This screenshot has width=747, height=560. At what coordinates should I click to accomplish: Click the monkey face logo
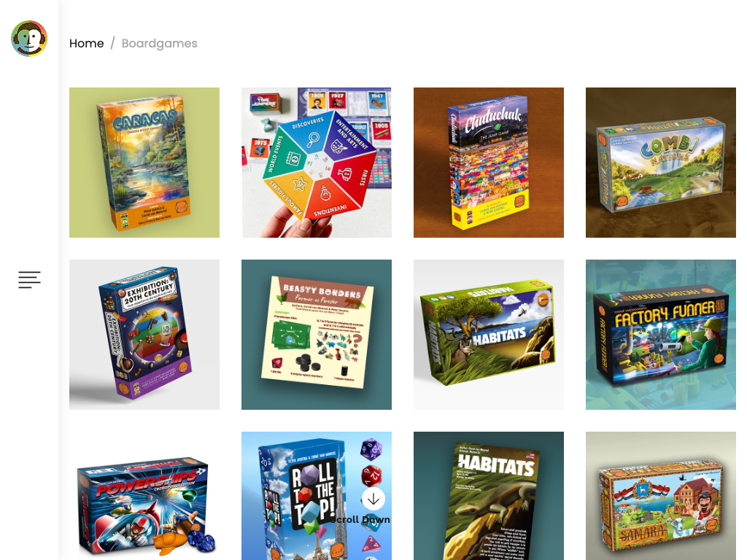click(x=29, y=39)
